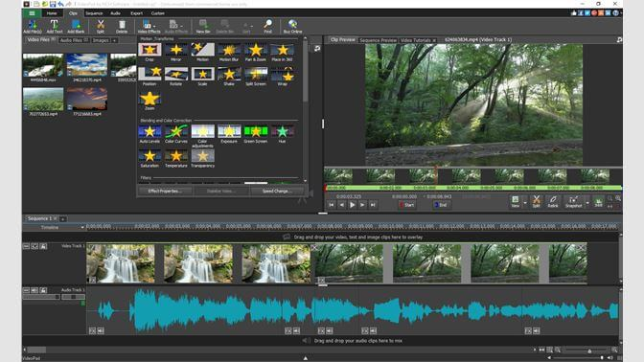Screen dimensions: 644x362
Task: Click the 360 view button in the preview
Action: coord(598,201)
